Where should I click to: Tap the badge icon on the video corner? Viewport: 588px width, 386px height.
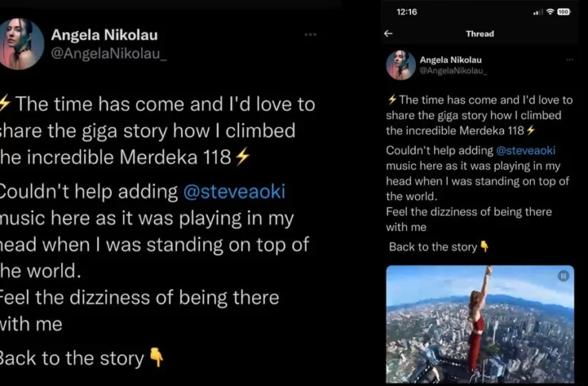563,276
